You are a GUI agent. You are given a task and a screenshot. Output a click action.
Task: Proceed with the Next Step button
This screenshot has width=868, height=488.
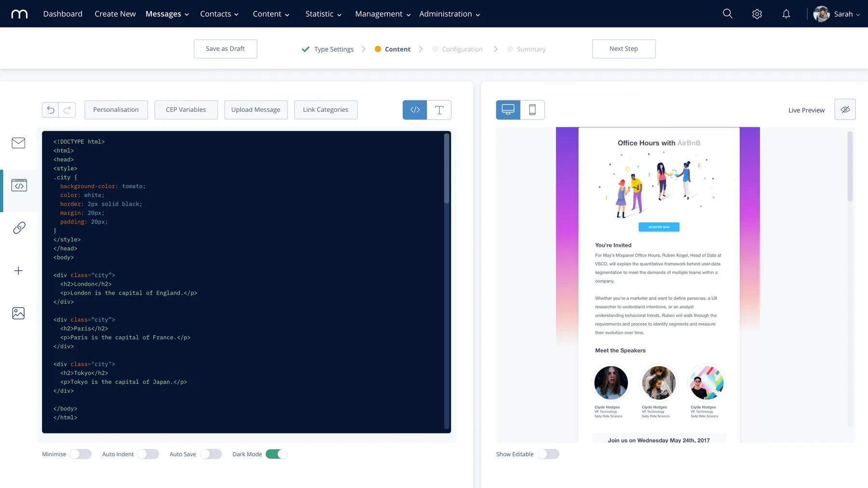pos(624,49)
